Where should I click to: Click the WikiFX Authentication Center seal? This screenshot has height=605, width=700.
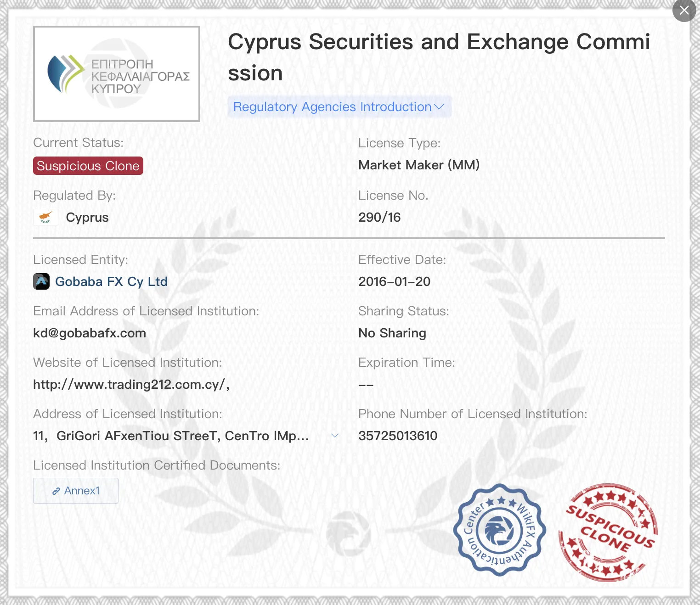point(499,530)
